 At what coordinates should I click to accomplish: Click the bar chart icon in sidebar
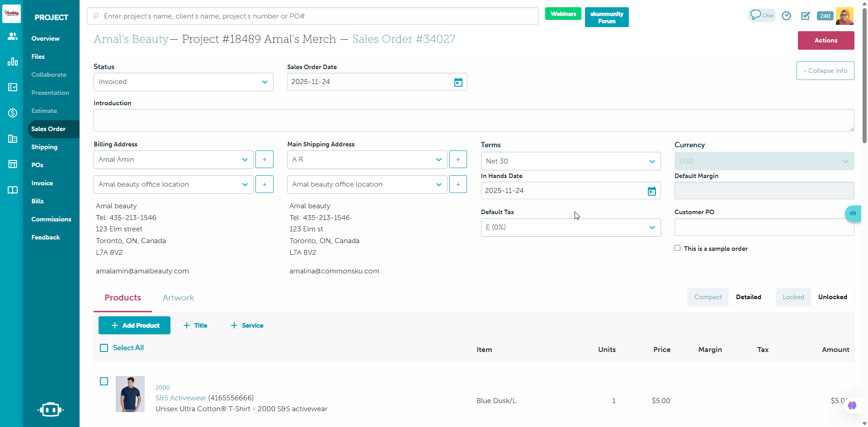click(x=12, y=62)
